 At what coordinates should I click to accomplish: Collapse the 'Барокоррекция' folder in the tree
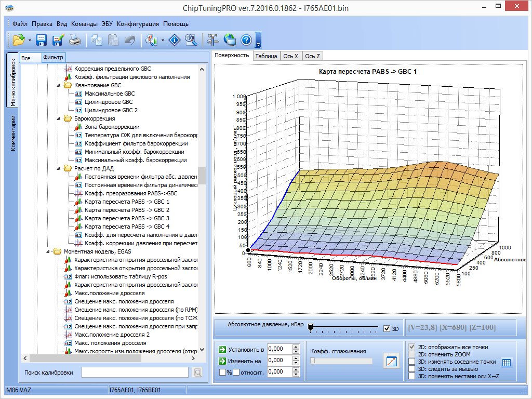[x=58, y=118]
